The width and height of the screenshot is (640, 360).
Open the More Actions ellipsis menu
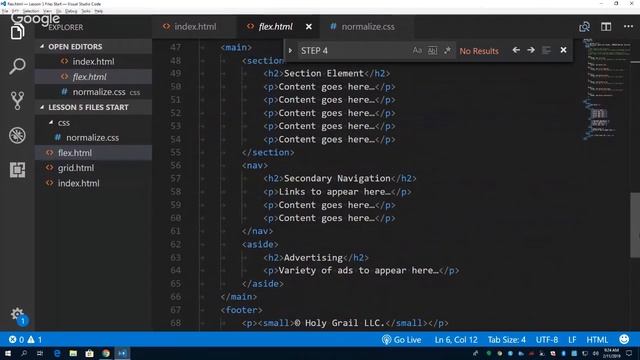tap(629, 27)
